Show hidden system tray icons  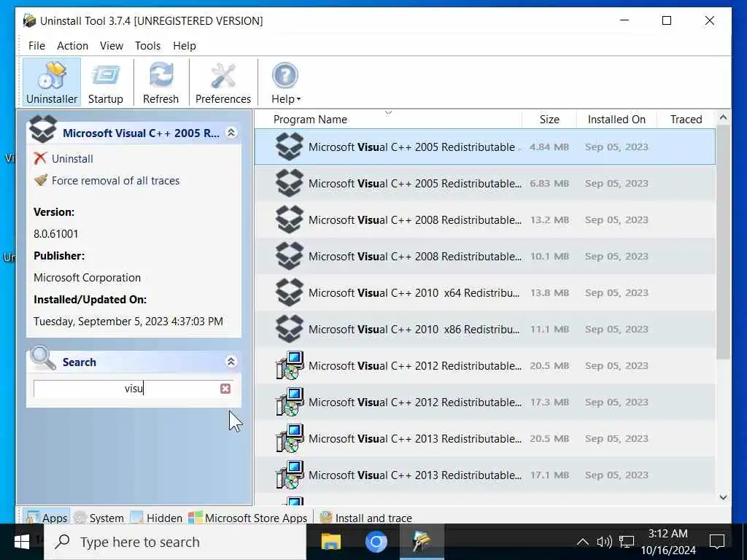pos(582,542)
